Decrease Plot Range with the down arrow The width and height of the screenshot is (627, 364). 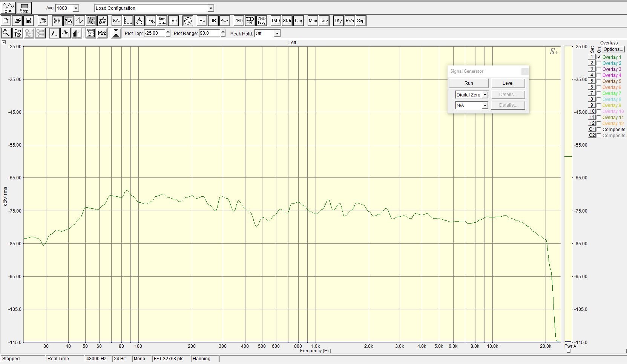223,35
